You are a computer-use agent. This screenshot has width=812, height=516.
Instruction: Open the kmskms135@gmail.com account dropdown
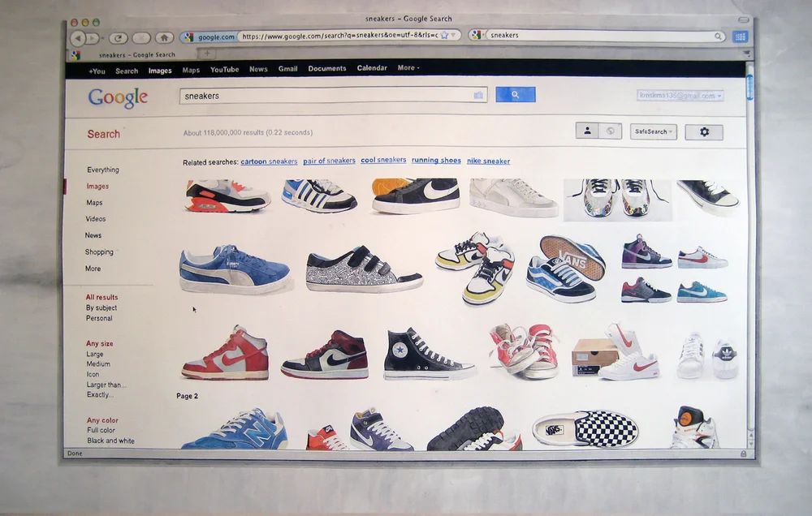(x=680, y=96)
